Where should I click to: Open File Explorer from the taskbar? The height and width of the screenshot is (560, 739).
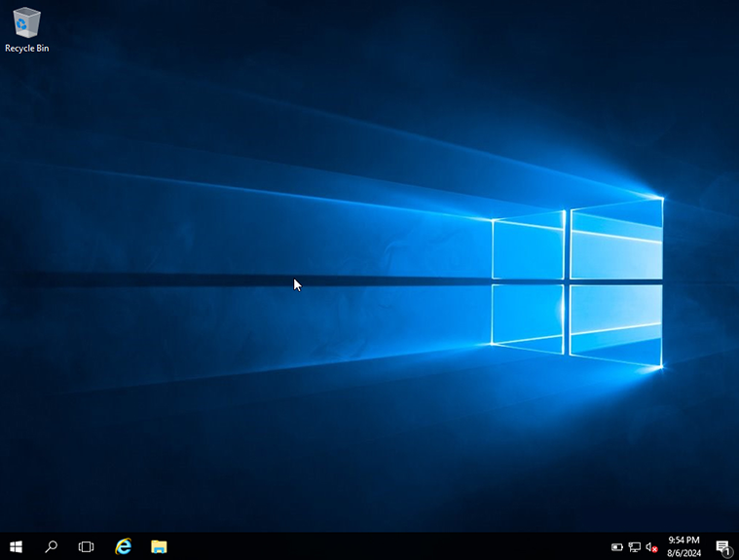pyautogui.click(x=159, y=546)
